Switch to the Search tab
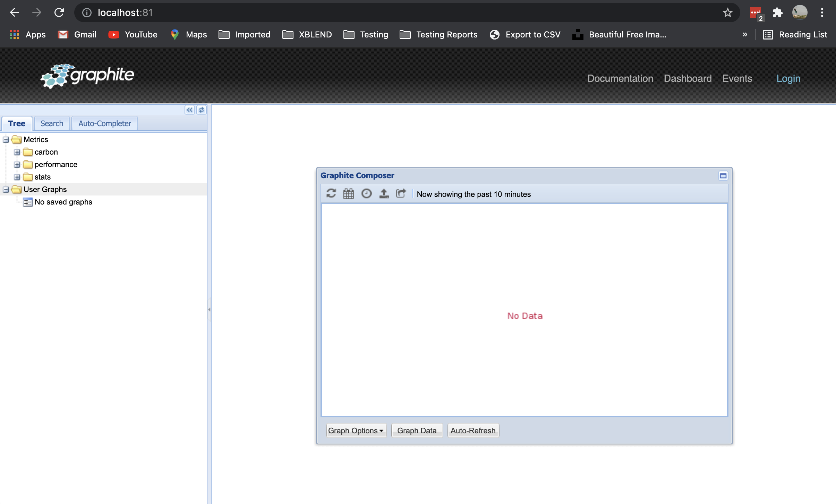Viewport: 836px width, 504px height. (52, 123)
